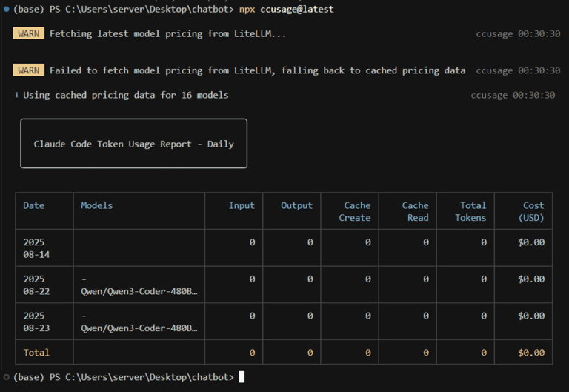Click the $0.00 cost in the 08-23 row
The height and width of the screenshot is (392, 569).
pyautogui.click(x=531, y=316)
